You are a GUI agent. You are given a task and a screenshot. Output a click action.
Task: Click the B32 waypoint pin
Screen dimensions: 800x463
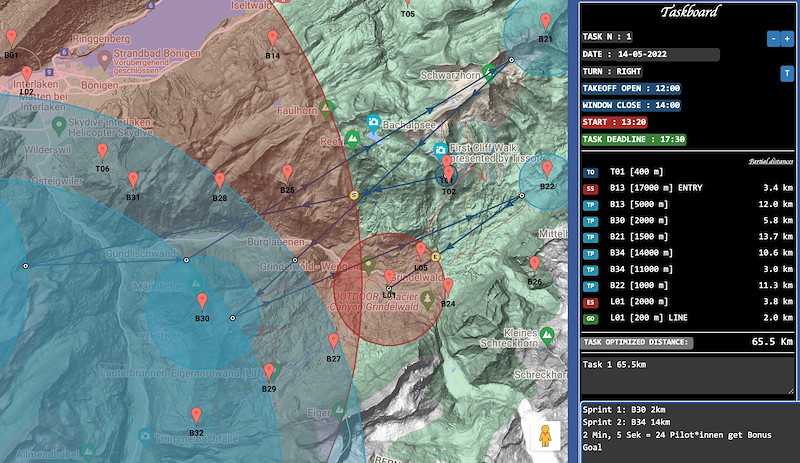pos(197,416)
